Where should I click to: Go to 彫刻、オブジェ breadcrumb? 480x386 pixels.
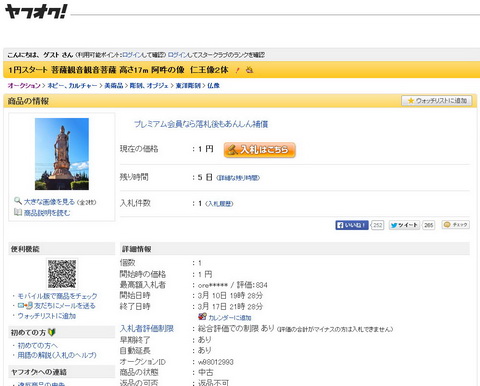click(x=149, y=85)
